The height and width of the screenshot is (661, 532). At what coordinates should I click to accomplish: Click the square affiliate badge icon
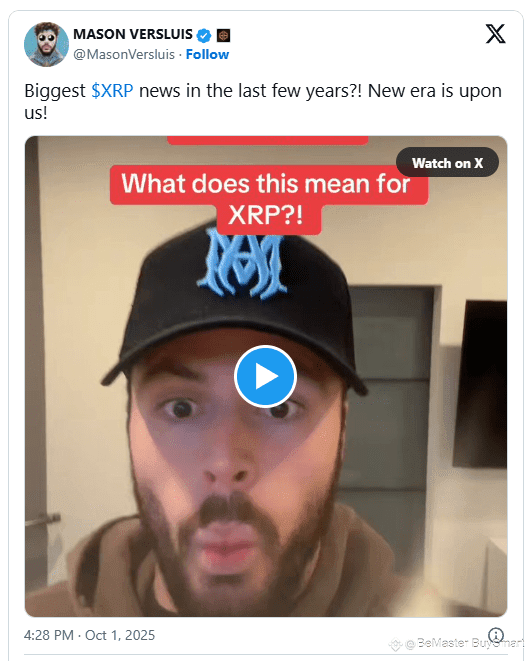(223, 35)
